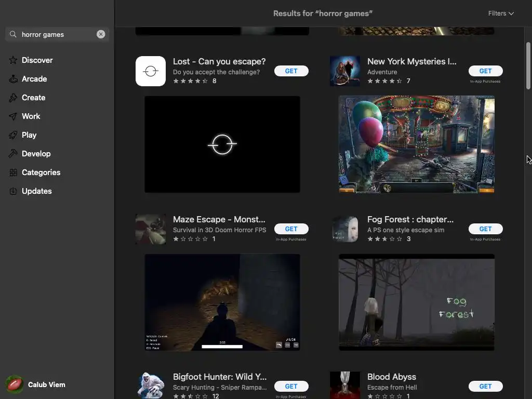Open the Blood Abyss title link
This screenshot has height=399, width=532.
(392, 377)
